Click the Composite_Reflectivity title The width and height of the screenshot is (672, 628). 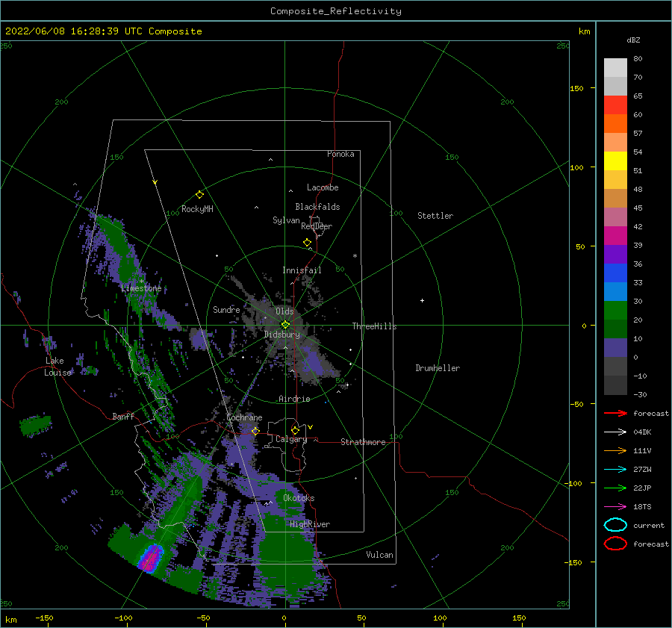[x=336, y=11]
